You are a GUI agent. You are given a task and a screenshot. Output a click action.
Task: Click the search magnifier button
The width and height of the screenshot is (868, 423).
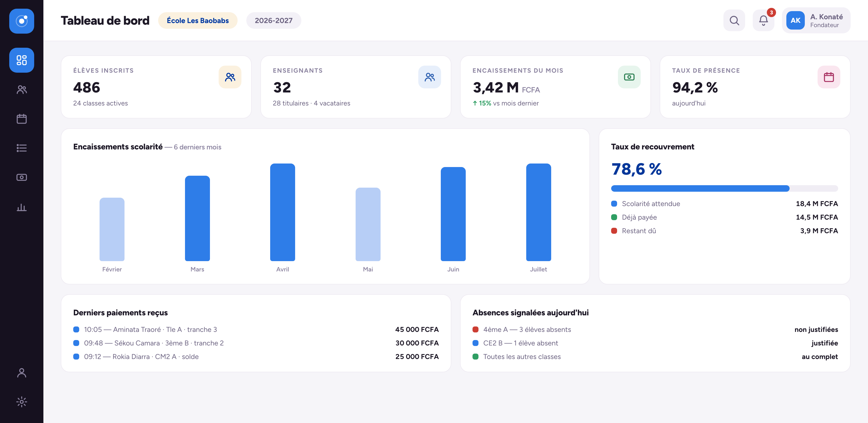[x=734, y=21]
